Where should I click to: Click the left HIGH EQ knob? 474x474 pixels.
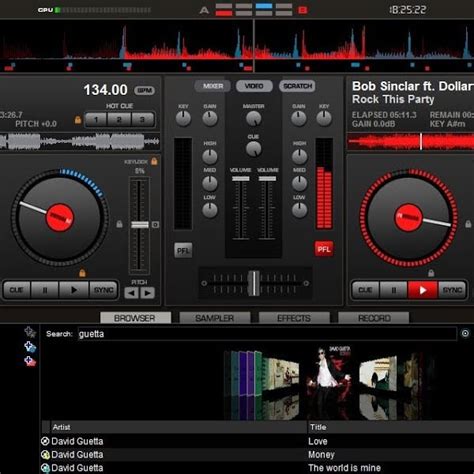click(210, 157)
